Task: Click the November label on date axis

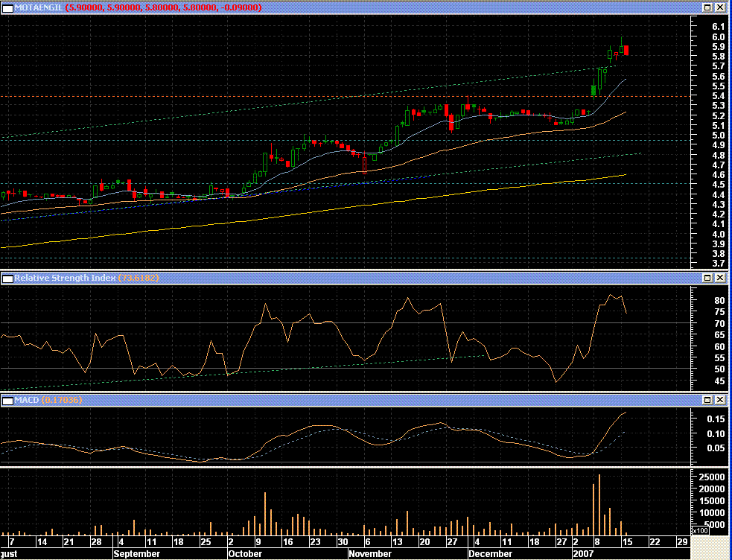Action: tap(370, 554)
